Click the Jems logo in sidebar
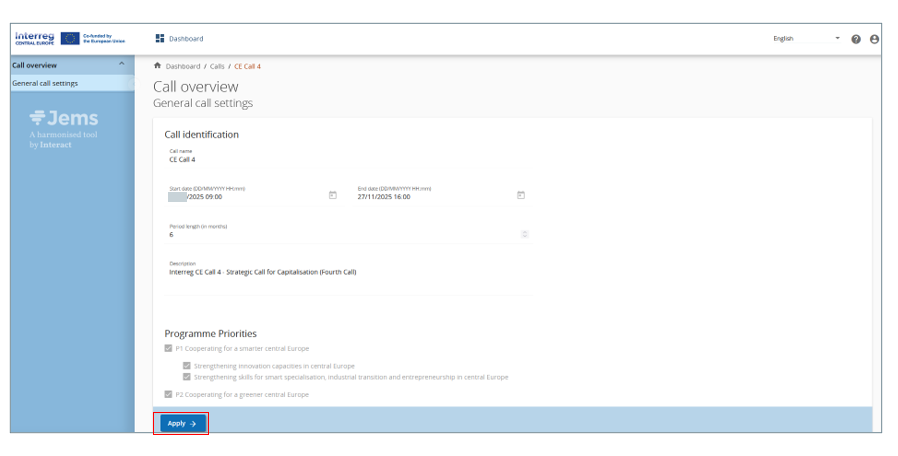898x456 pixels. coord(64,118)
